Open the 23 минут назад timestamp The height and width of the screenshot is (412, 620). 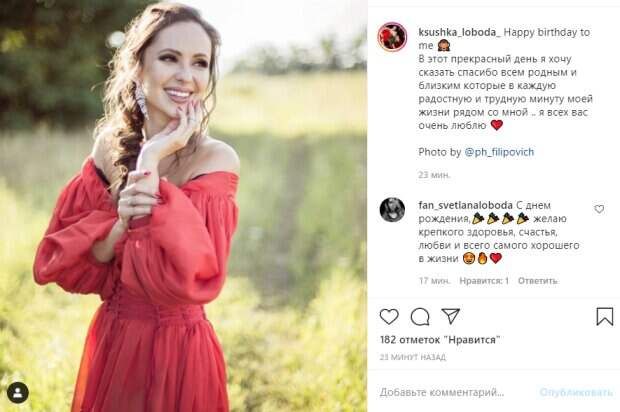[x=413, y=357]
